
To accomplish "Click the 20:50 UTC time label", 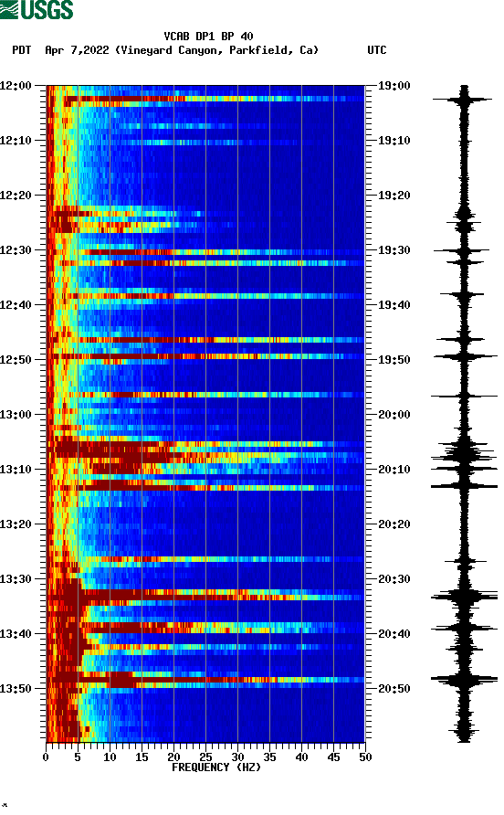I will (x=394, y=689).
